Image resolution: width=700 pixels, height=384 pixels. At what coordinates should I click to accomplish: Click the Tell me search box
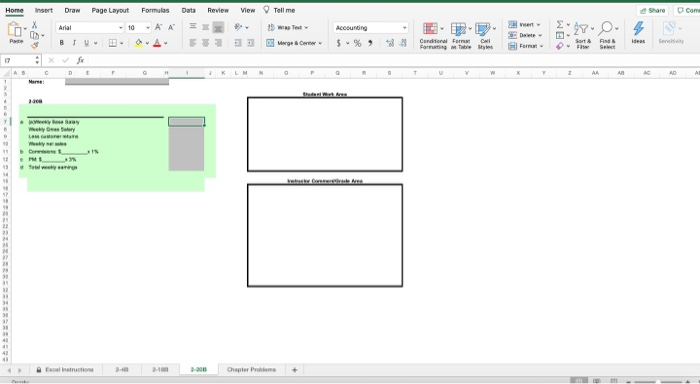pyautogui.click(x=279, y=10)
